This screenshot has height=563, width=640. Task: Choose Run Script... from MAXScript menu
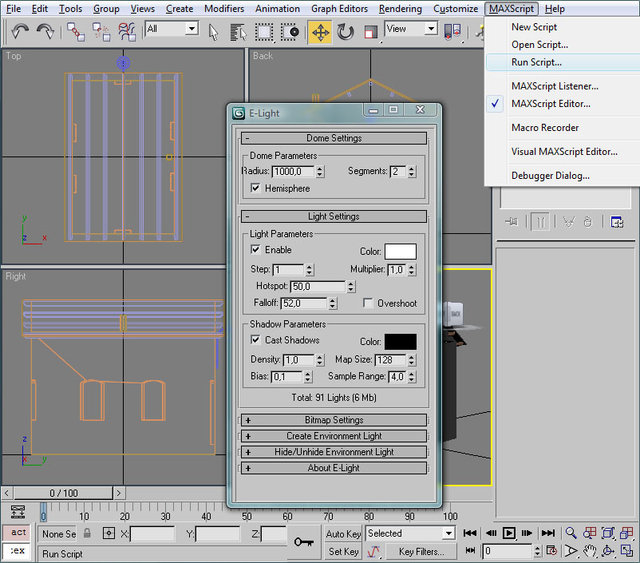coord(537,62)
